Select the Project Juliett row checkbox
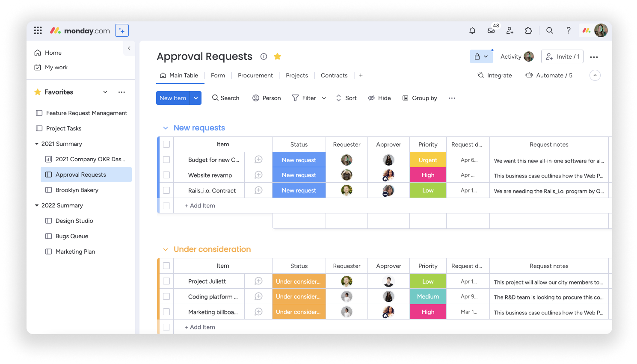Image resolution: width=637 pixels, height=364 pixels. tap(166, 281)
